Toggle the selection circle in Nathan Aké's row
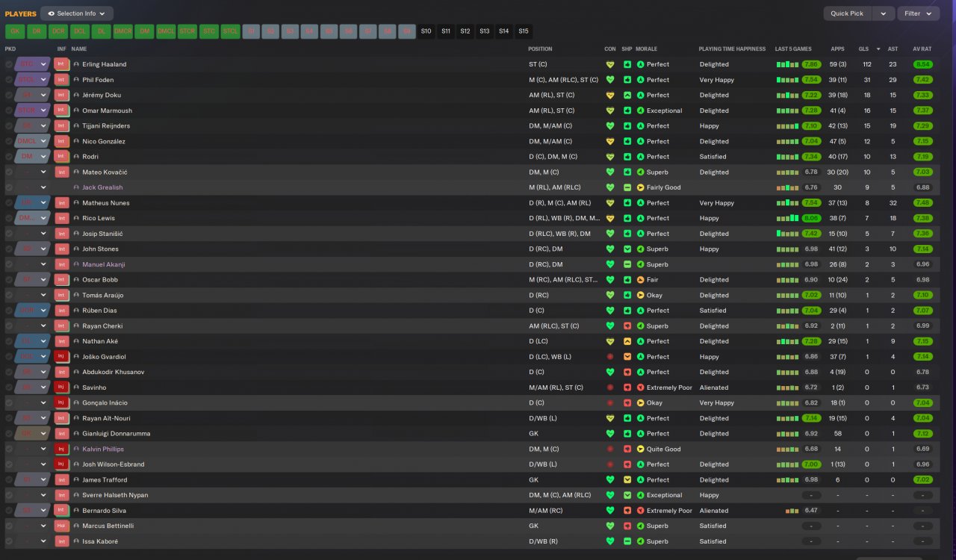 point(9,341)
